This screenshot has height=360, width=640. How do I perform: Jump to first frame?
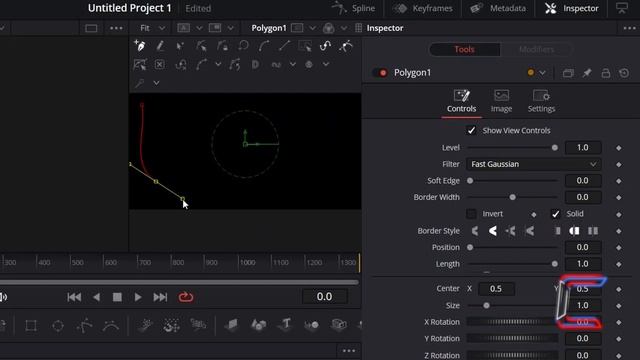(x=74, y=297)
